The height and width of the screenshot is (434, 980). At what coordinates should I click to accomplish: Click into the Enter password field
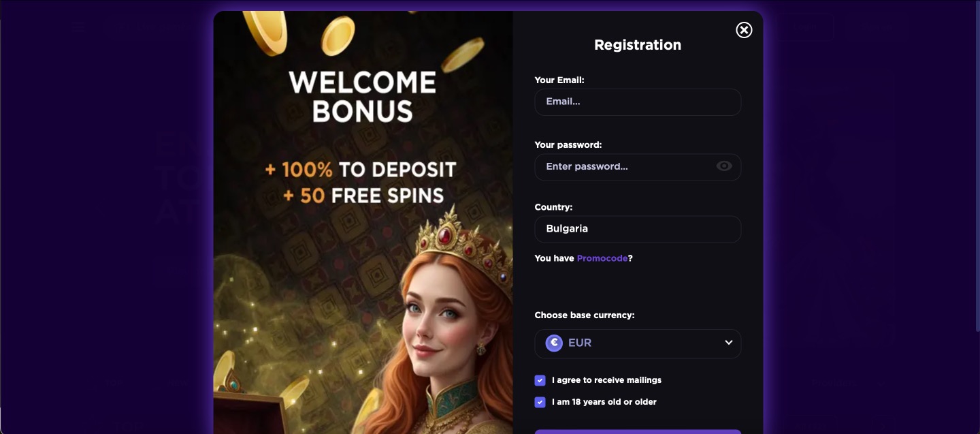(626, 166)
